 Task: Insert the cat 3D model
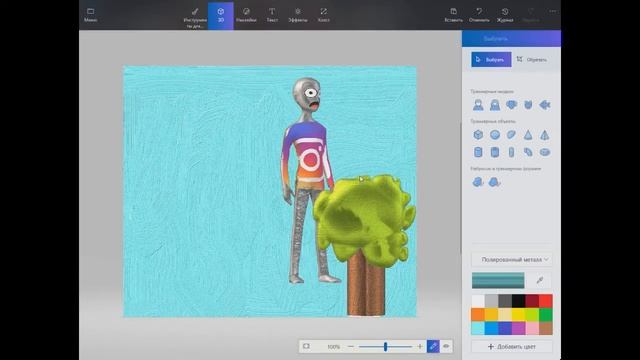tap(528, 105)
